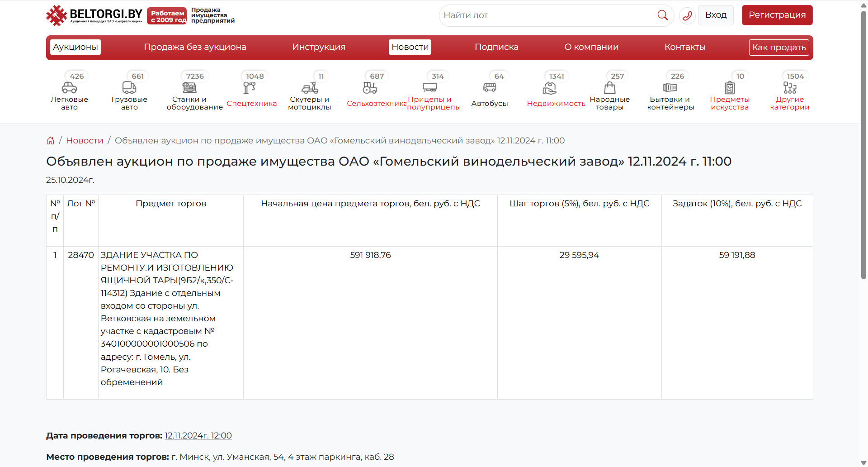
Task: Open the О компании menu item
Action: [591, 47]
